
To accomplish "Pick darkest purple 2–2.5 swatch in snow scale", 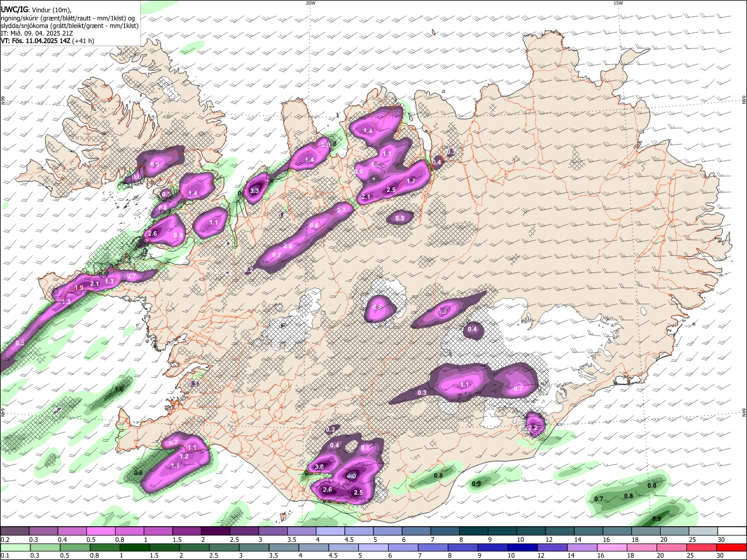I will 215,531.
